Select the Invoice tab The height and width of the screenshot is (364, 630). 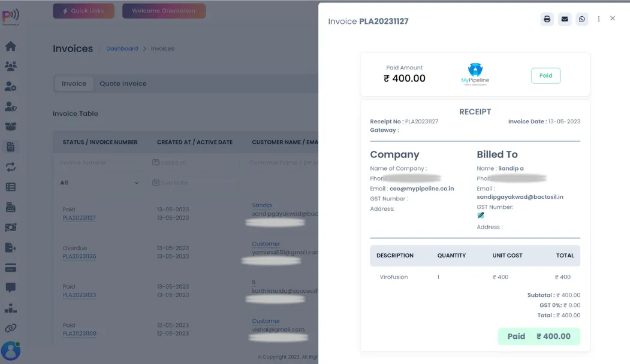74,84
